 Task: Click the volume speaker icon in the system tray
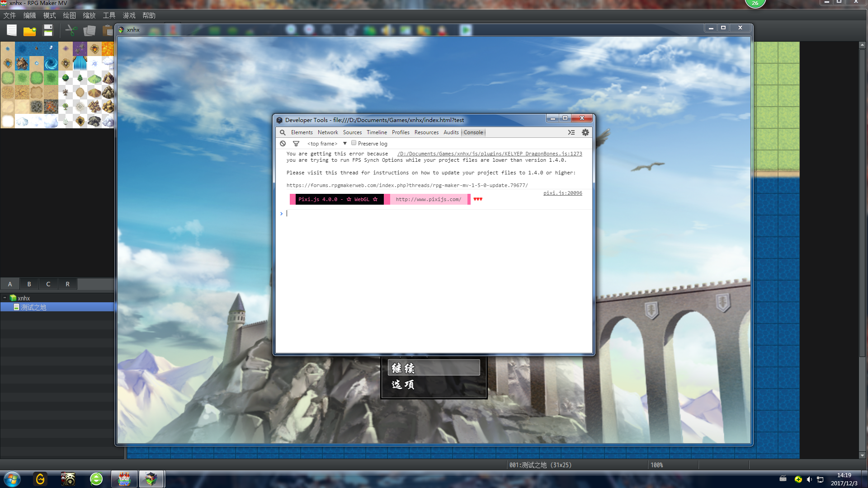(809, 479)
